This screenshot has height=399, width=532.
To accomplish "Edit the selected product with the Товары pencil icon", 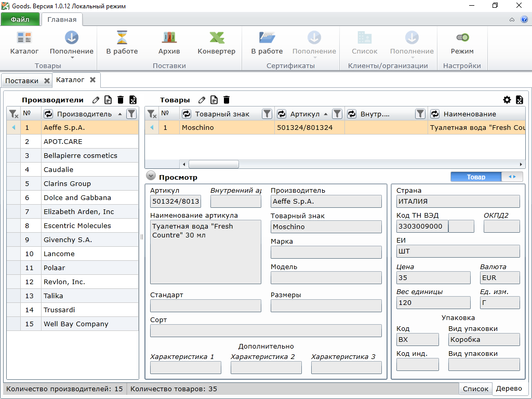I will point(202,100).
